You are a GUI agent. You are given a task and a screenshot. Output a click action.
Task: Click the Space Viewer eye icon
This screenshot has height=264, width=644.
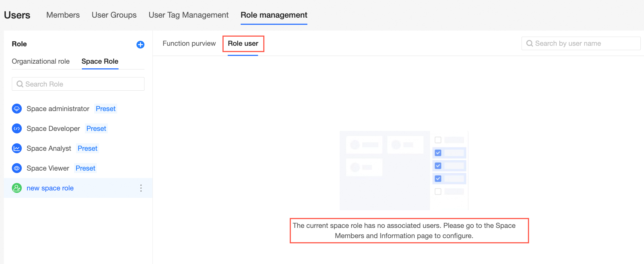tap(17, 168)
